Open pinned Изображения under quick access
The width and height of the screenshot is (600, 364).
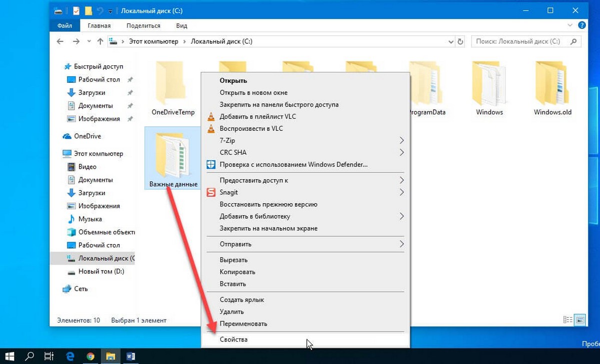tap(99, 119)
